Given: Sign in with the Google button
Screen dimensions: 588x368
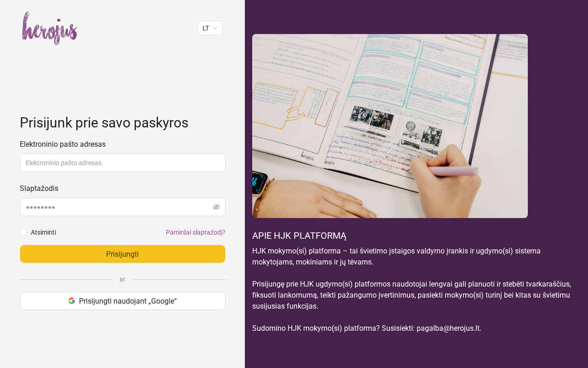Looking at the screenshot, I should coord(123,301).
